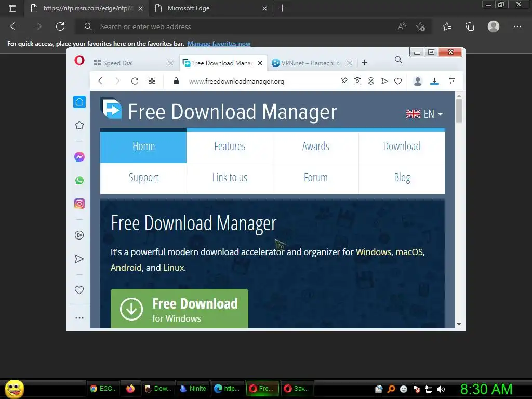The width and height of the screenshot is (532, 399).
Task: Click Manage favorites now link in Edge
Action: (x=219, y=44)
